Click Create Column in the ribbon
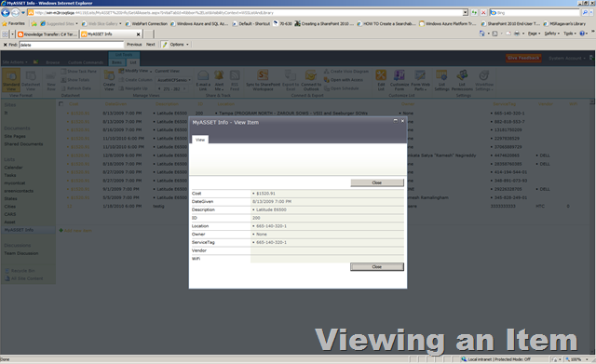 135,80
